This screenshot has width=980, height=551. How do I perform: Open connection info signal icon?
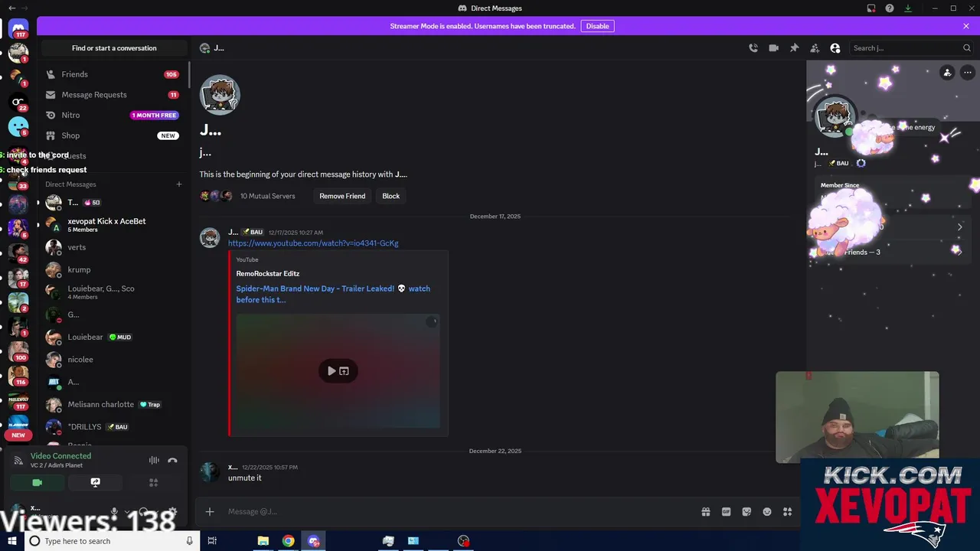(x=18, y=461)
